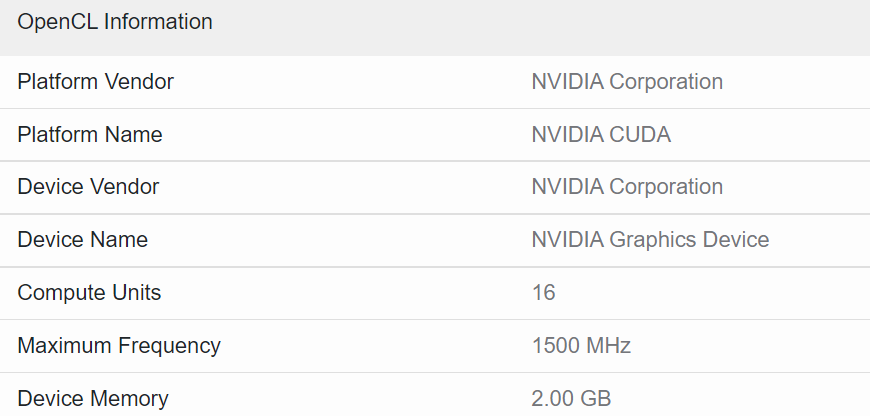Click the Device Memory label
This screenshot has width=870, height=416.
93,398
